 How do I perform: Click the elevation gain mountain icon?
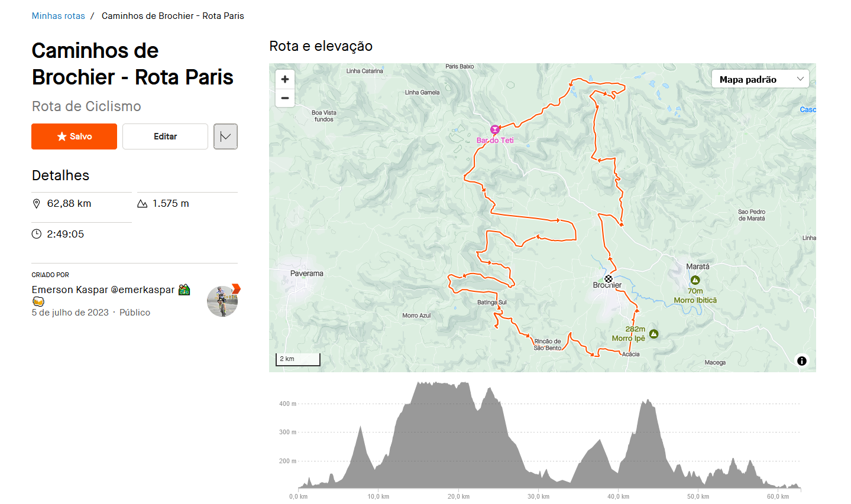point(143,204)
